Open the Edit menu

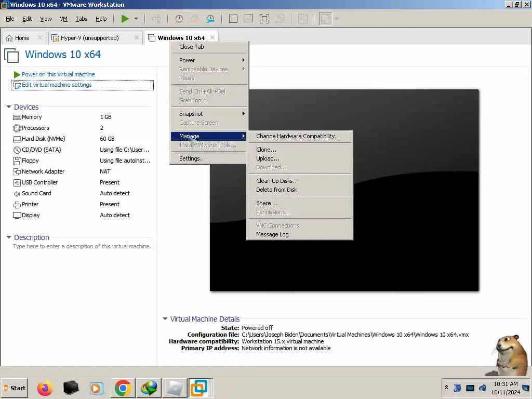[27, 19]
